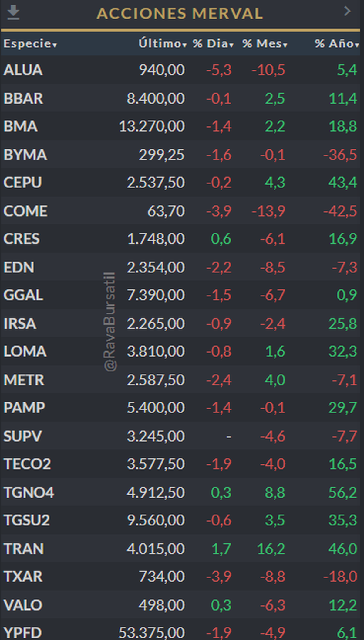
Task: Open the ALUA stock row
Action: tap(23, 70)
